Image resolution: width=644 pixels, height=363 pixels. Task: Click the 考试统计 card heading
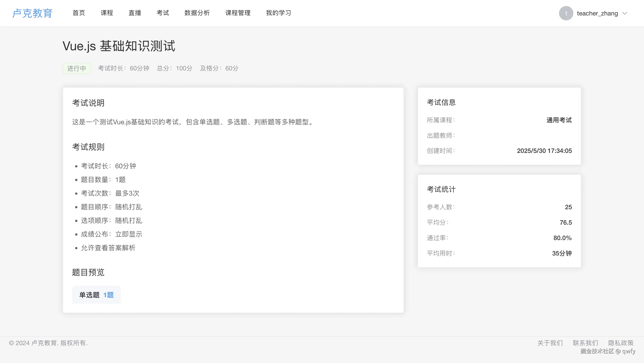441,189
